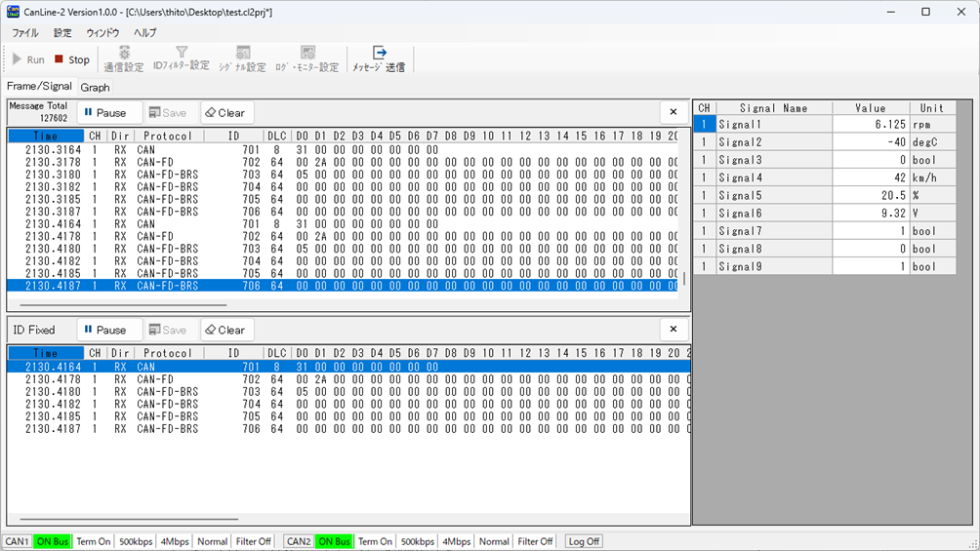Toggle CAN1 ON Bus status indicator
This screenshot has height=551, width=980.
coord(53,541)
